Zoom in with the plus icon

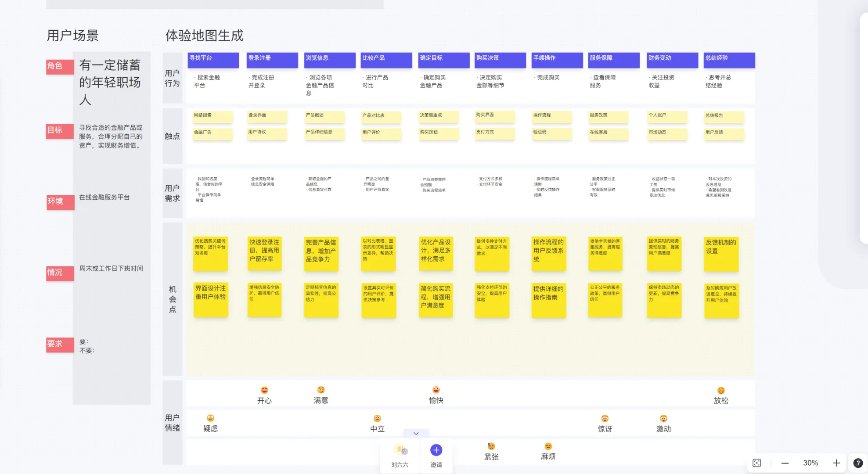click(x=836, y=463)
